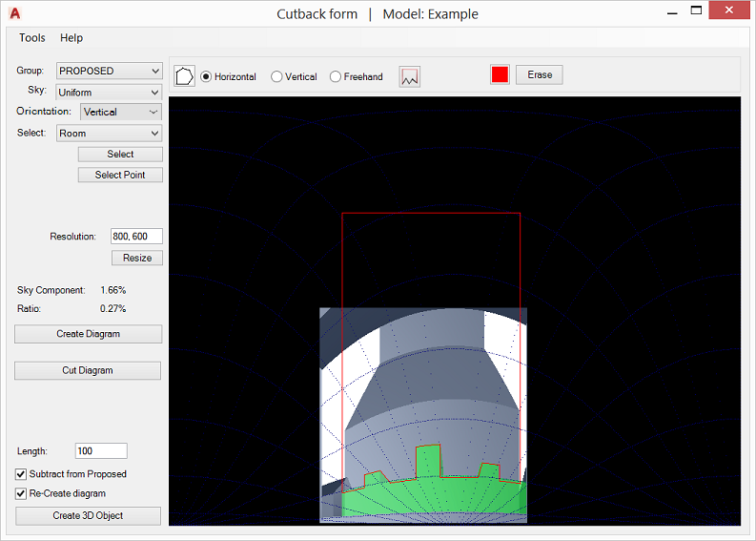Open the Orientation dropdown

(x=120, y=112)
